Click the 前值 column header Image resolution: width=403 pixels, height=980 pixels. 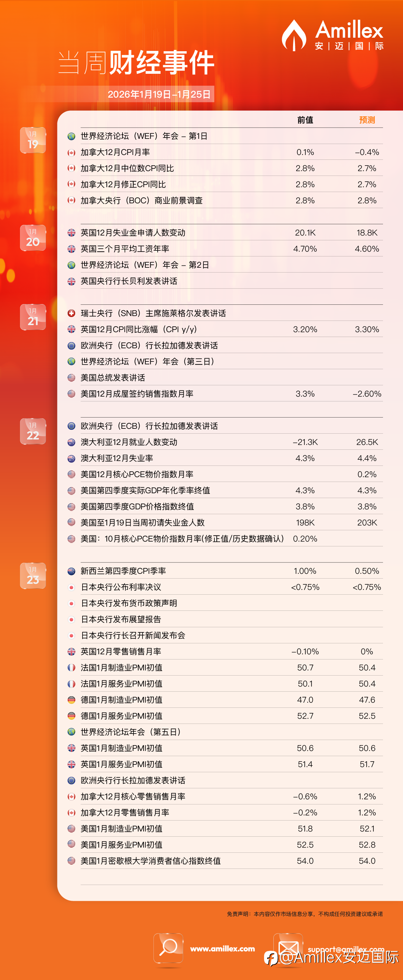[305, 120]
